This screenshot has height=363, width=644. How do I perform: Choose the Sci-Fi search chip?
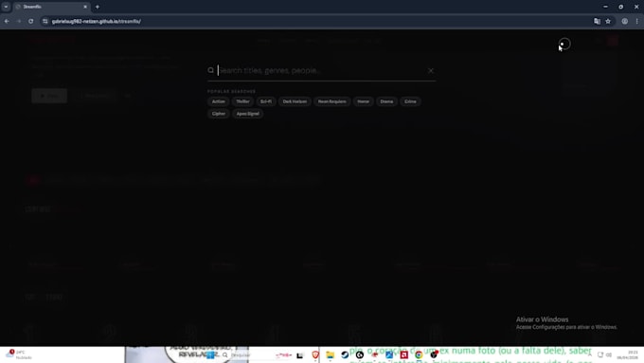[x=266, y=101]
